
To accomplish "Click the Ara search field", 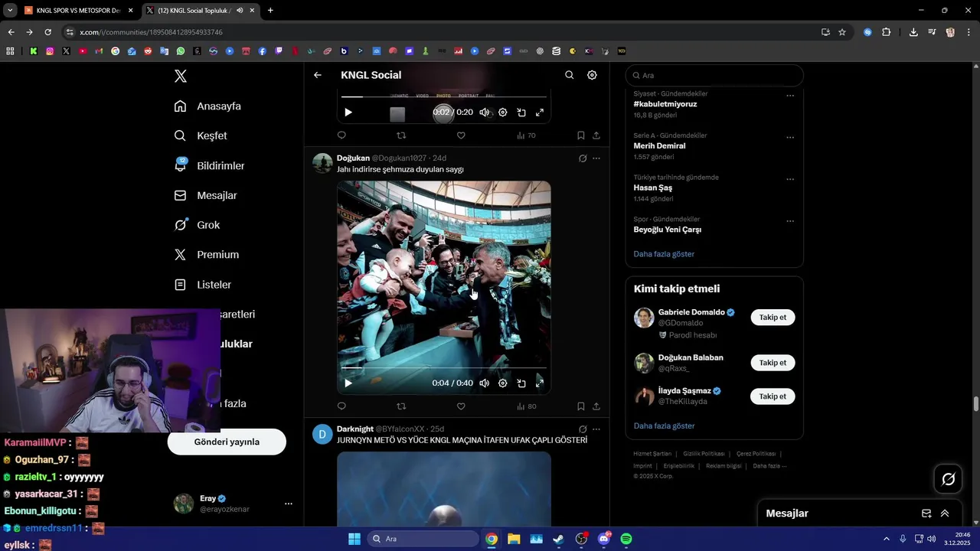I will (x=714, y=76).
